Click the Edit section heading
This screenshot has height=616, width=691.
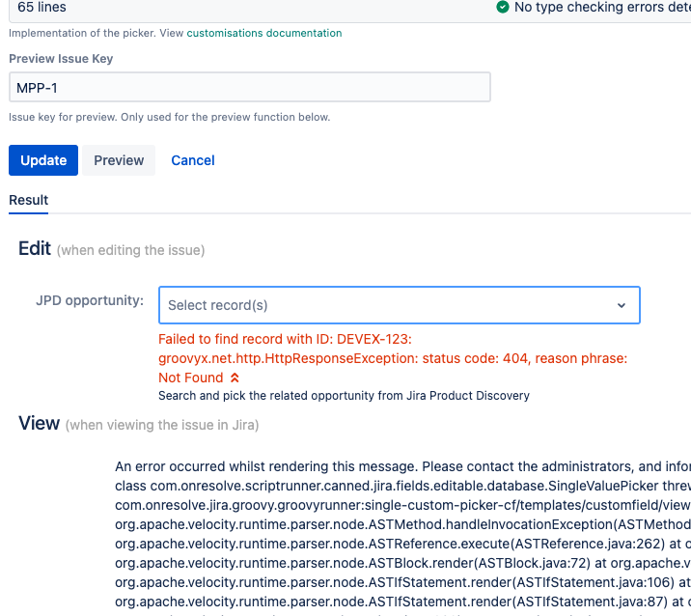(35, 248)
